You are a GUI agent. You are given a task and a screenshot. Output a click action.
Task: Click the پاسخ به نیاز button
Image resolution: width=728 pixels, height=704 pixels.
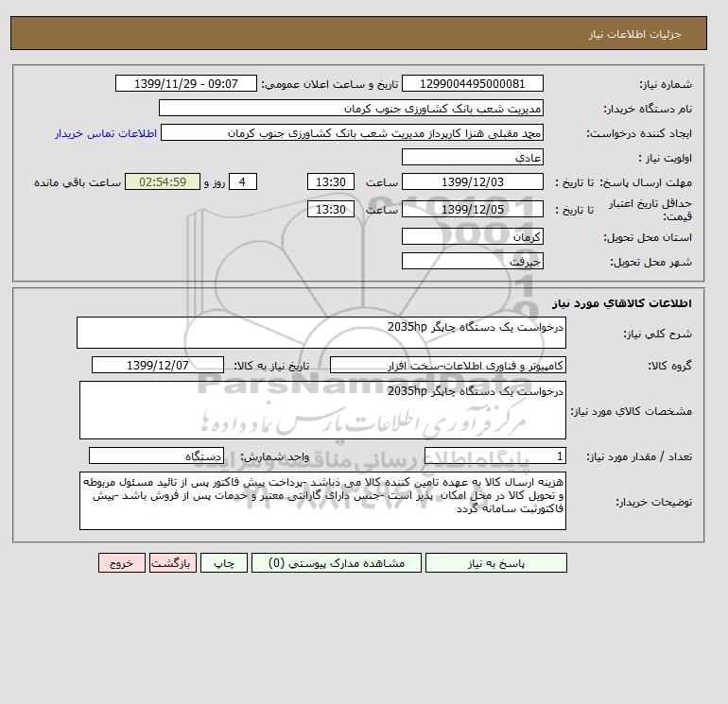(x=495, y=563)
